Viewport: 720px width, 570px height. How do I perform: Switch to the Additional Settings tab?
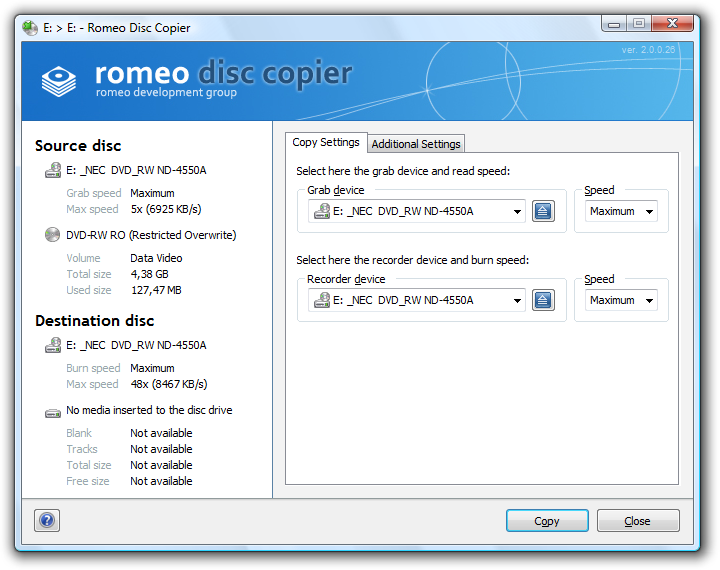pos(416,144)
